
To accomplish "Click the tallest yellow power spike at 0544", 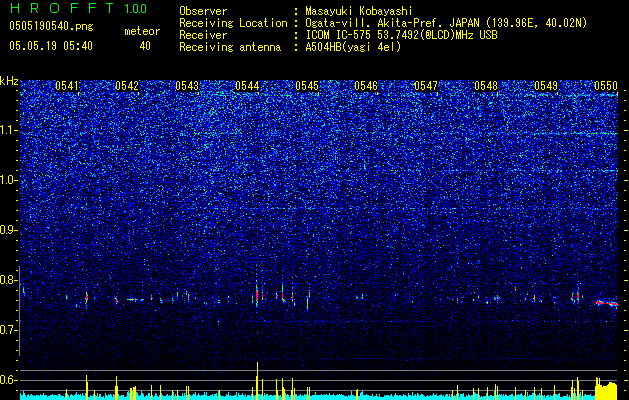I will tap(257, 380).
